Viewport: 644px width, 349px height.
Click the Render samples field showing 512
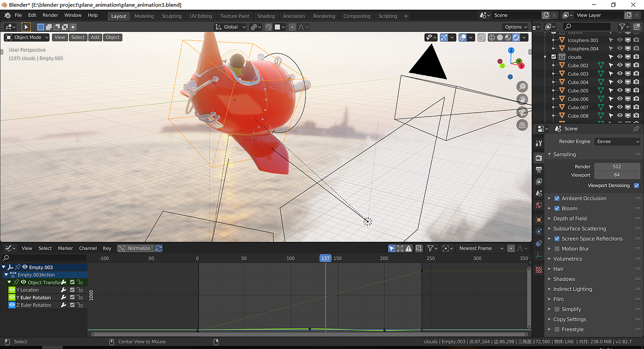coord(617,167)
